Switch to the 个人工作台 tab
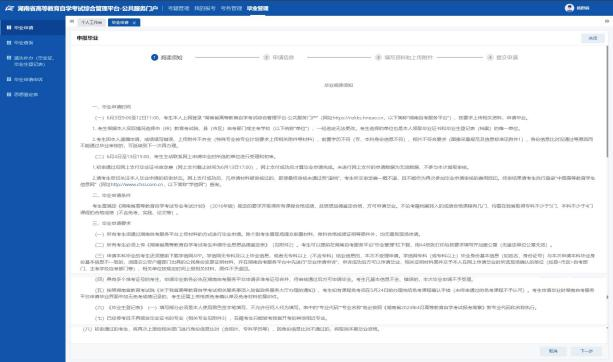This screenshot has width=613, height=362. 91,22
